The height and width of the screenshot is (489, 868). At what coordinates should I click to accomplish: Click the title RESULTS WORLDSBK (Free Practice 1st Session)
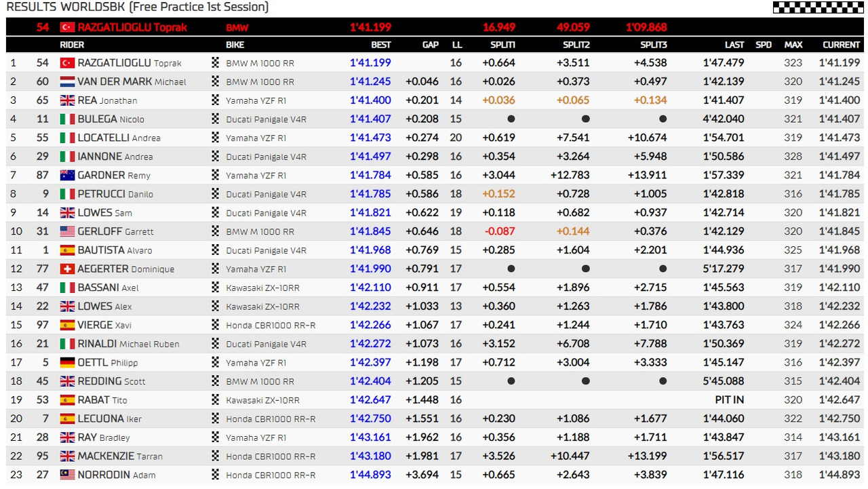(138, 7)
